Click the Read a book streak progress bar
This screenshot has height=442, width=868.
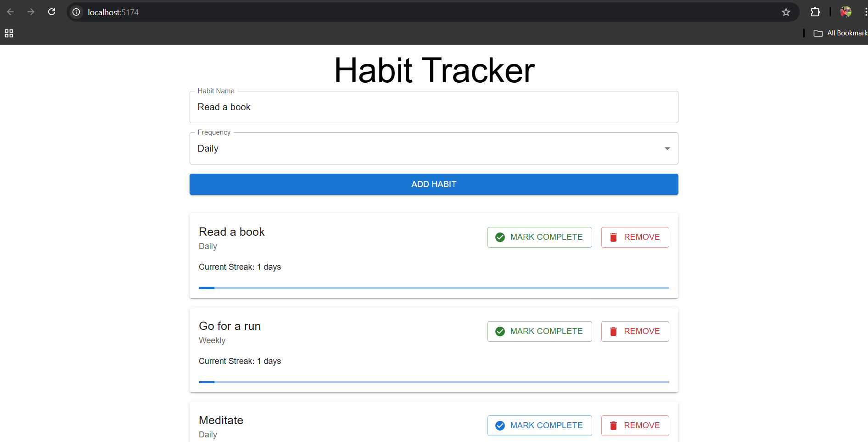coord(433,288)
